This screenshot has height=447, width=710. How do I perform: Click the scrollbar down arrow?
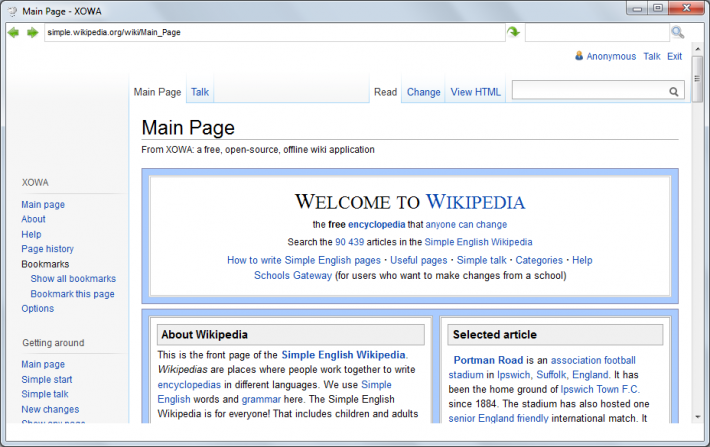697,417
